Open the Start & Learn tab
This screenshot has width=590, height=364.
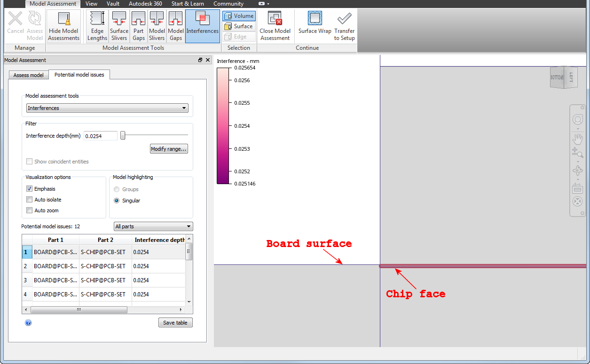pos(188,4)
